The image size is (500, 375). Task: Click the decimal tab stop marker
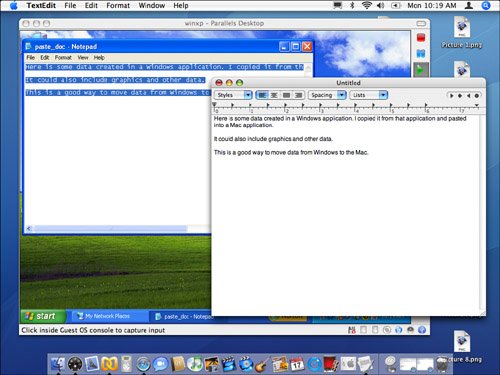[x=477, y=96]
